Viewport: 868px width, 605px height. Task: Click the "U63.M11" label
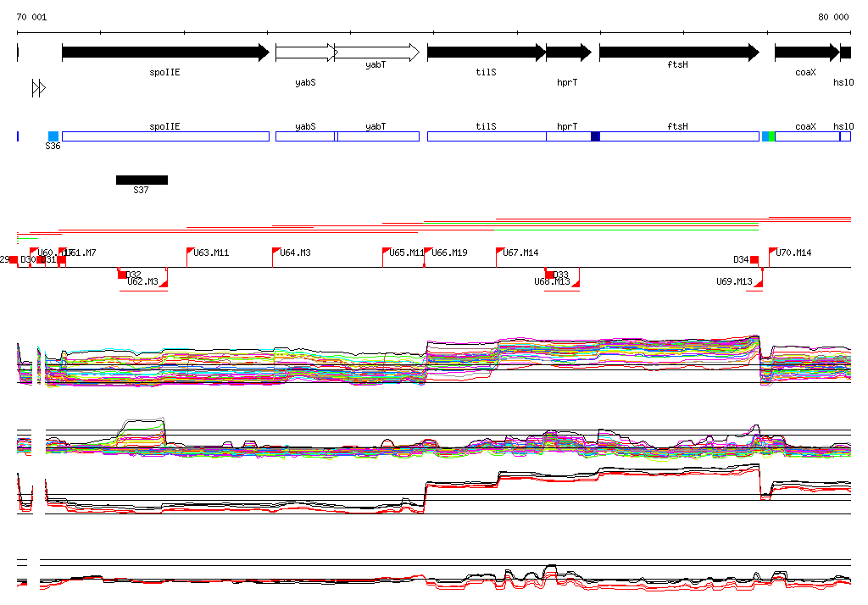point(211,253)
